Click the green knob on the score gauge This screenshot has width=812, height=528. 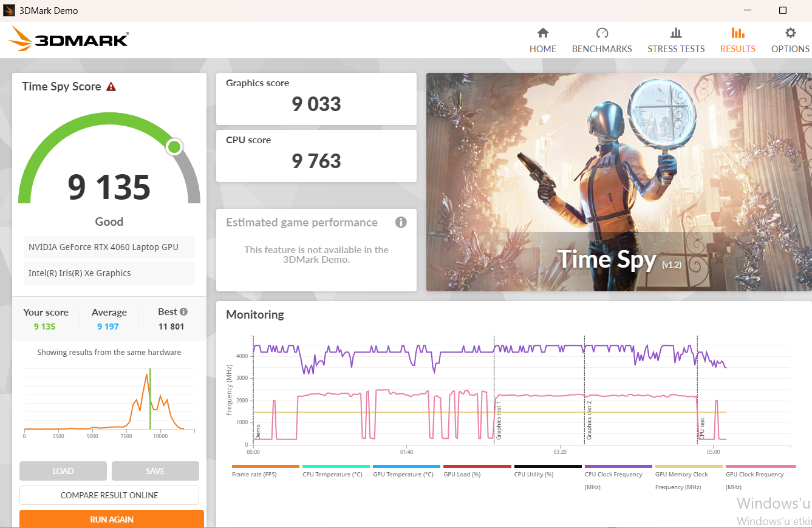(x=174, y=146)
